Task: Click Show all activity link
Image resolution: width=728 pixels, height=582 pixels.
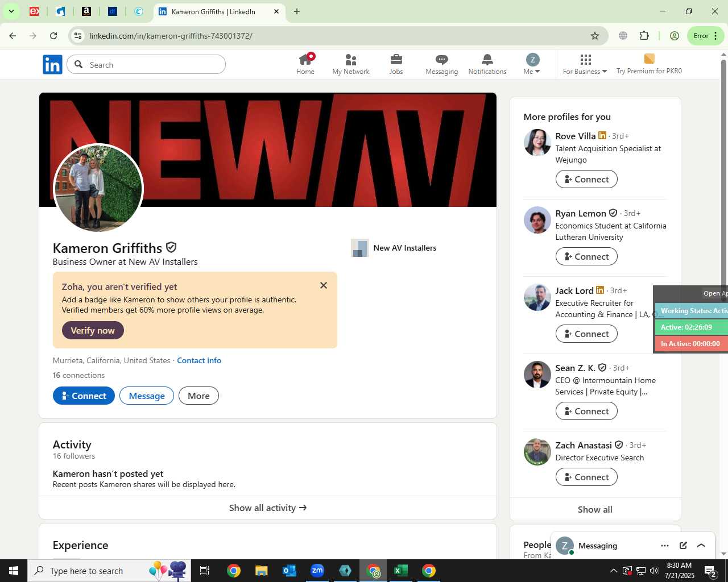Action: click(x=268, y=508)
